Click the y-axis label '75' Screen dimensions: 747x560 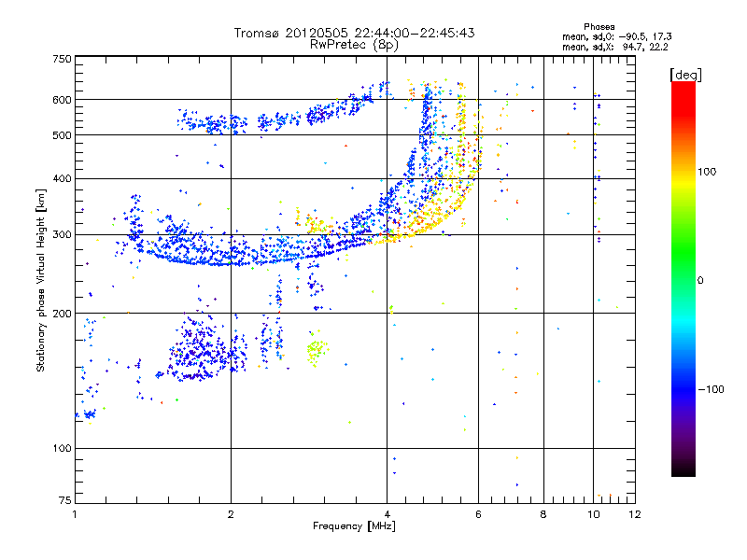point(65,500)
